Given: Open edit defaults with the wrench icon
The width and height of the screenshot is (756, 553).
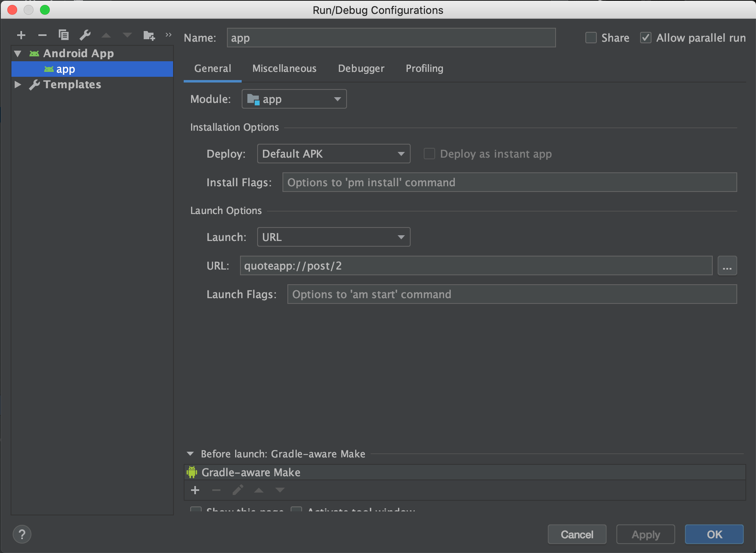Looking at the screenshot, I should coord(85,35).
